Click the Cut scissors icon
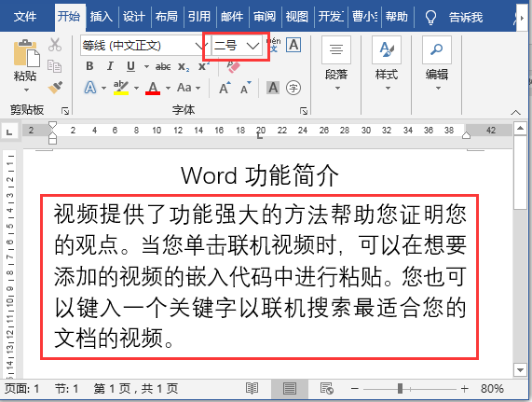The height and width of the screenshot is (402, 532). click(55, 45)
